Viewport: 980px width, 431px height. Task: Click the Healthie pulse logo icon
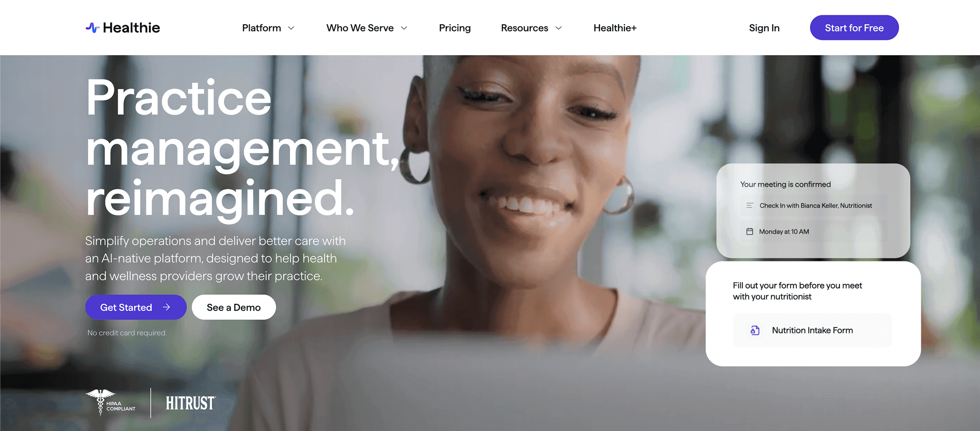(92, 28)
